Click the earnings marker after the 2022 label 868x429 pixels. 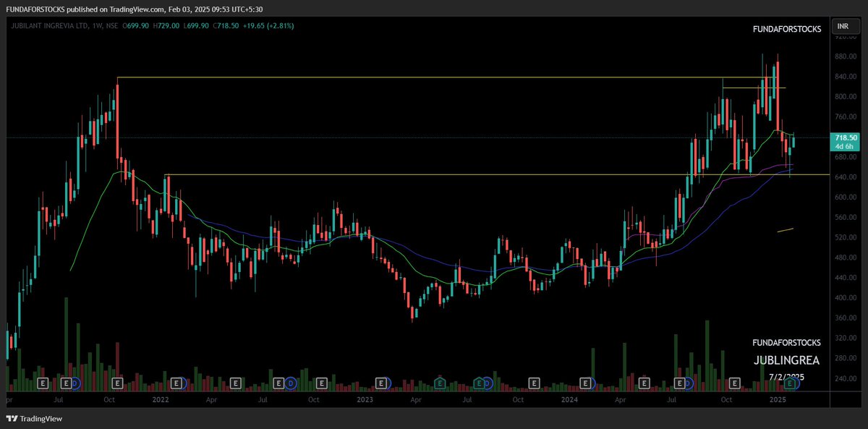coord(176,382)
